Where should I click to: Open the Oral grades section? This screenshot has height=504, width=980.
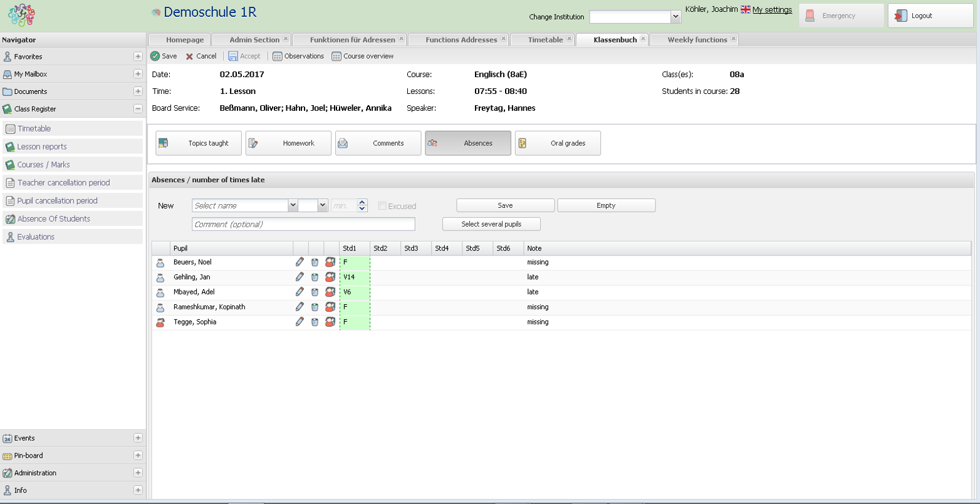coord(558,143)
